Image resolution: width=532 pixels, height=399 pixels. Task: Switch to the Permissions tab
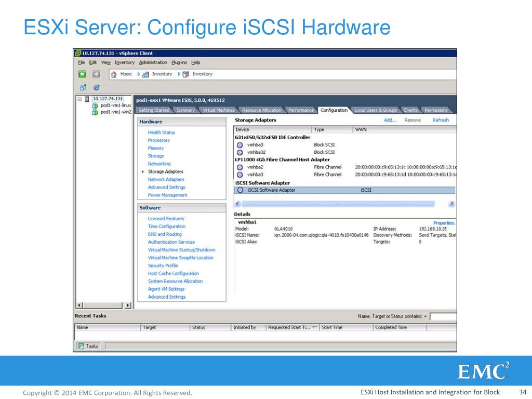436,110
